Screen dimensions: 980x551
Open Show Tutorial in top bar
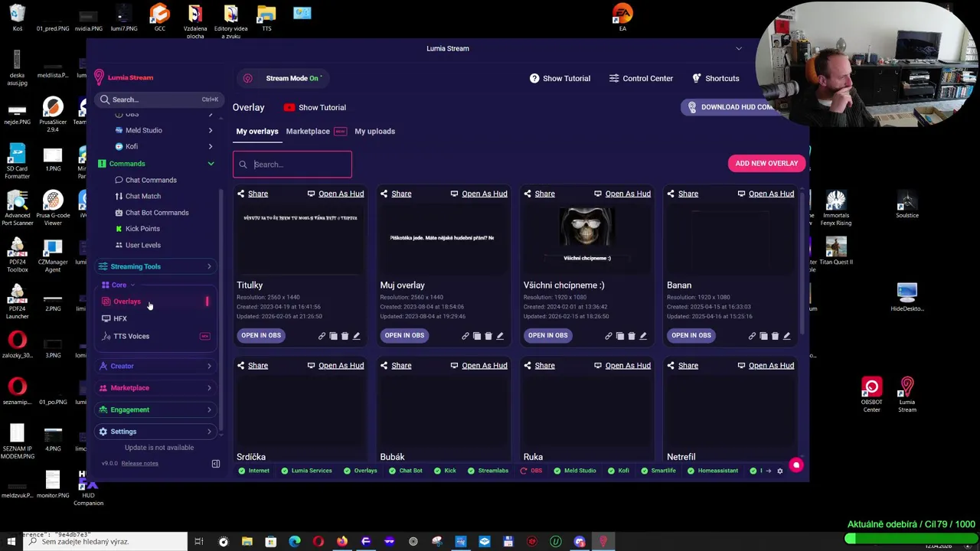[560, 78]
